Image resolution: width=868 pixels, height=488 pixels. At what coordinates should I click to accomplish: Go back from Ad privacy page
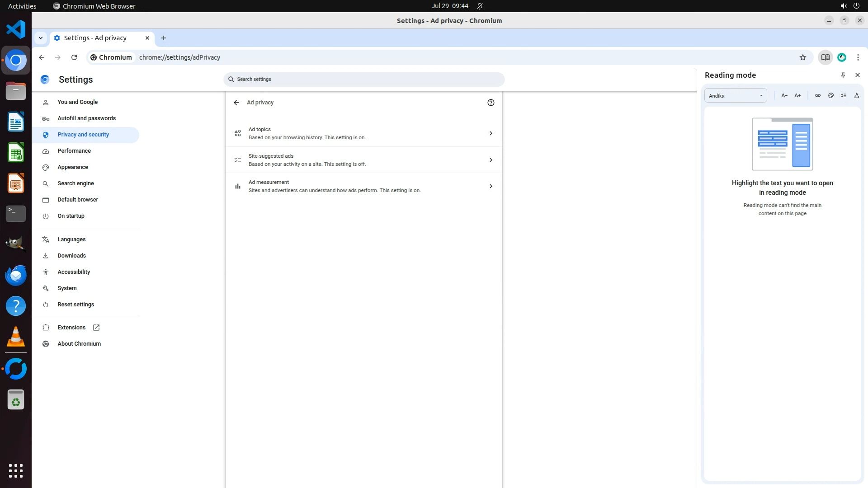(x=236, y=103)
